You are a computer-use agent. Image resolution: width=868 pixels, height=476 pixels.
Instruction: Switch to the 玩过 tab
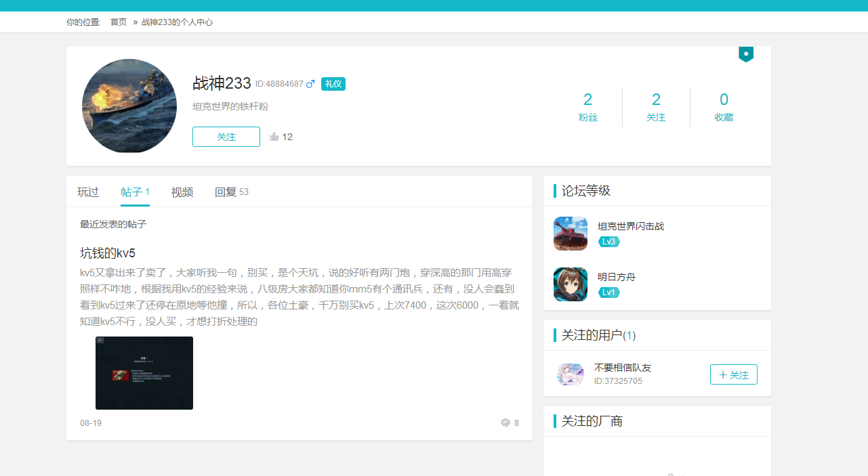coord(88,192)
